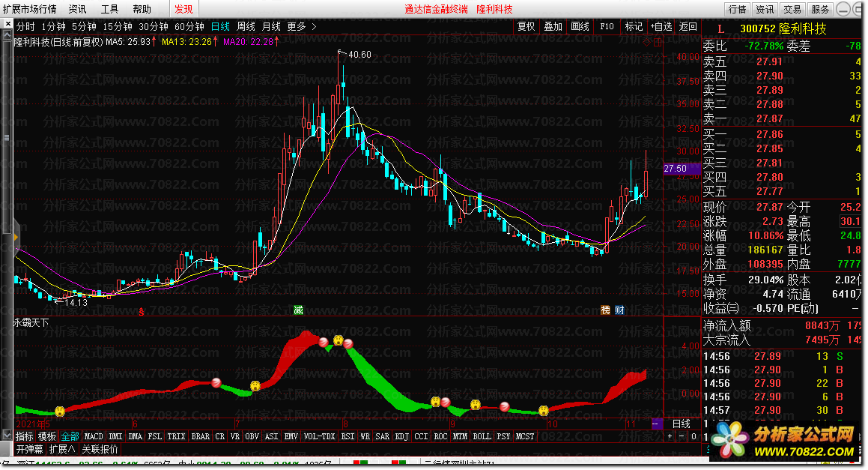Click stock title 300752 隆利科技
Screen dimensions: 868x470
[783, 28]
